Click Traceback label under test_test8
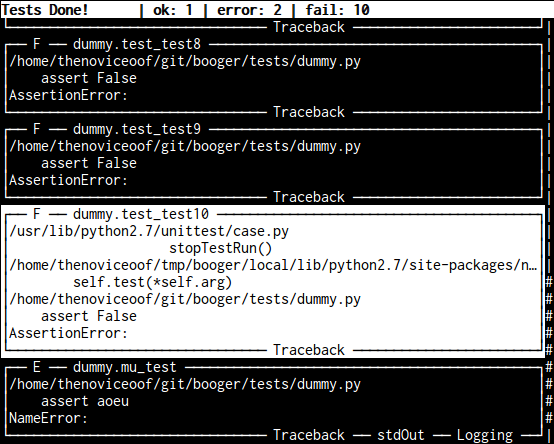Image resolution: width=554 pixels, height=444 pixels. pyautogui.click(x=309, y=112)
